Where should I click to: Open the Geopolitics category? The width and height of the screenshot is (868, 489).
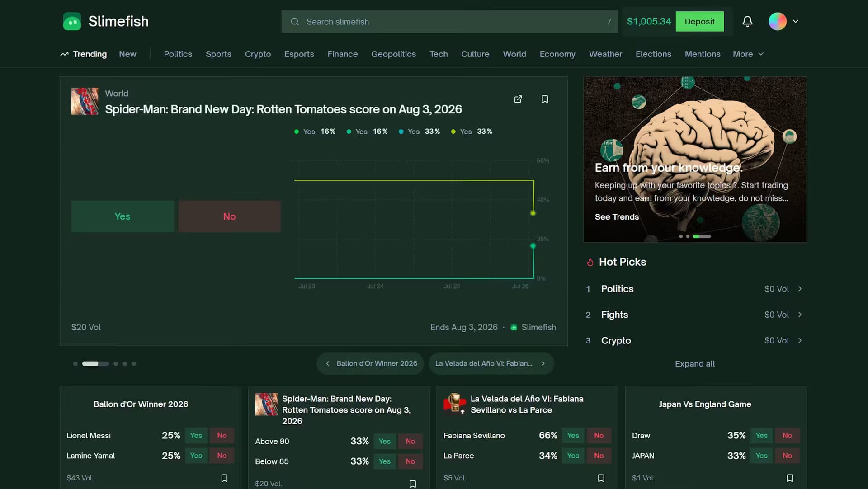(x=393, y=54)
